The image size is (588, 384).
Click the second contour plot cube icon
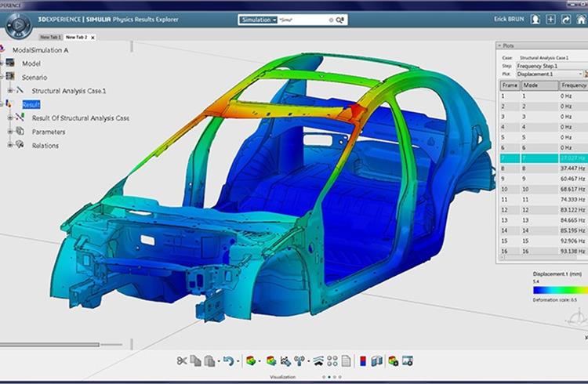[x=271, y=360]
